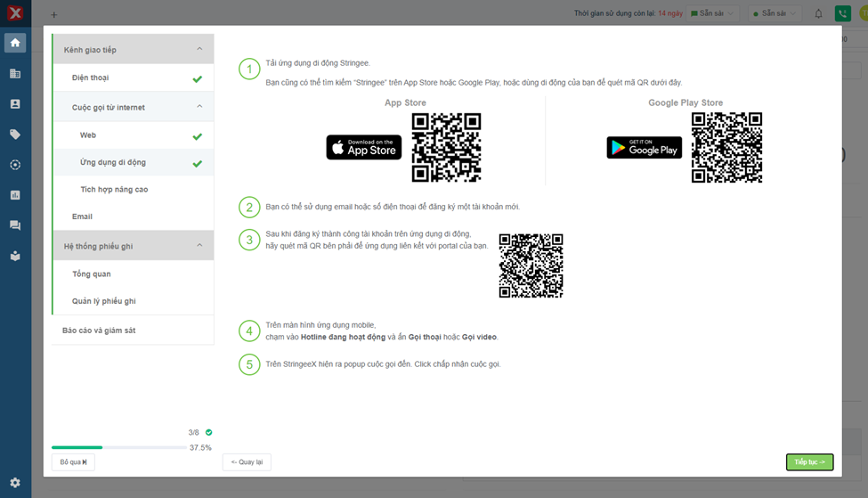This screenshot has height=498, width=868.
Task: Collapse the Hệ thống phiếu ghi section
Action: (199, 246)
